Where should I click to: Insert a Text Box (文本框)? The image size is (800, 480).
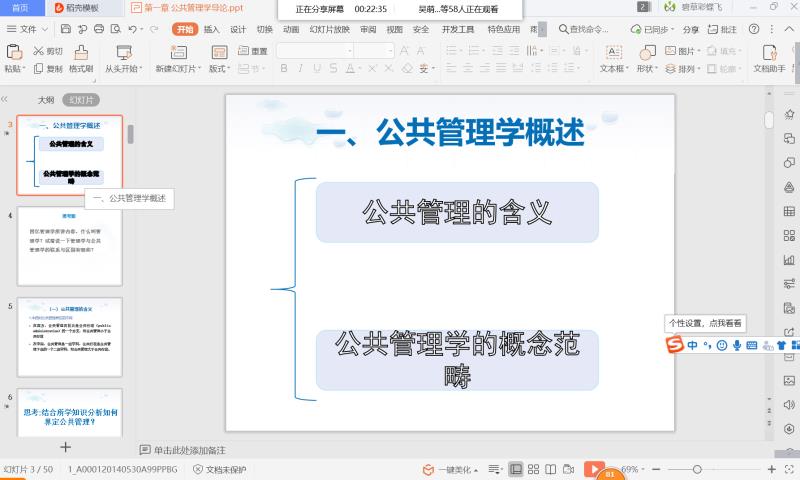pos(611,53)
